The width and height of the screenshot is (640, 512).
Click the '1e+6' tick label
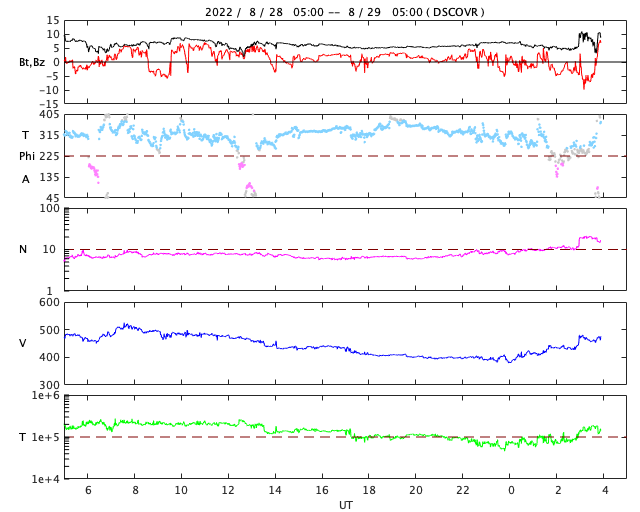(x=46, y=395)
